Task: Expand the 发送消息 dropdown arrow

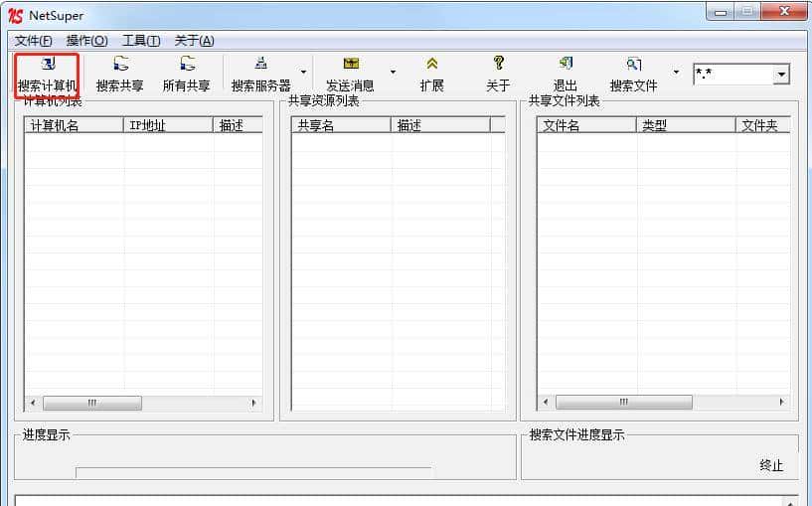Action: [393, 72]
